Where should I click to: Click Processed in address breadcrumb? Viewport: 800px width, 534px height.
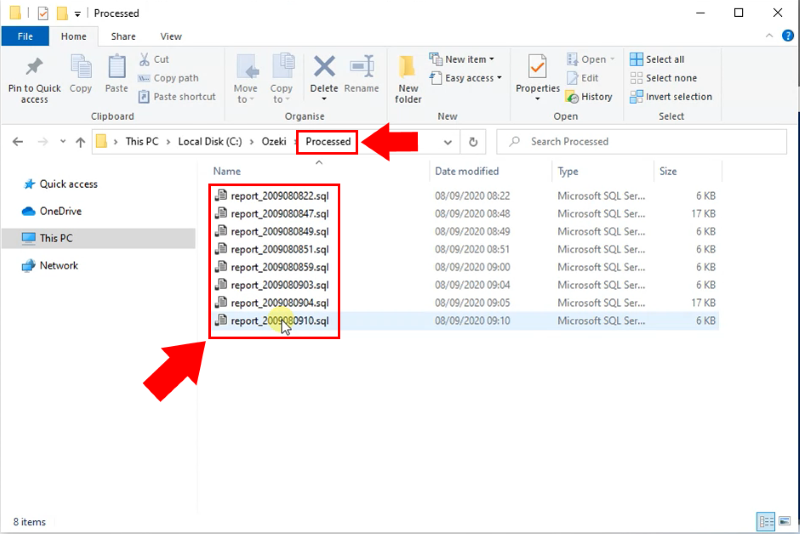[328, 141]
